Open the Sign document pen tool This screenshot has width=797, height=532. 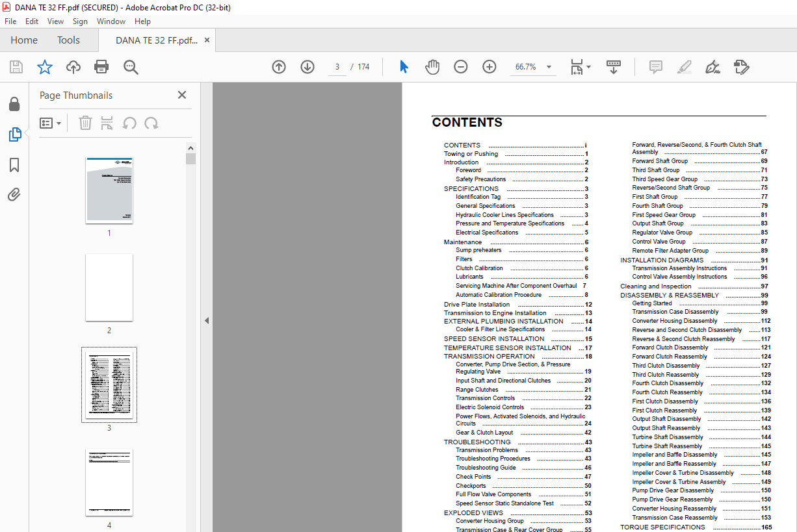pos(712,67)
